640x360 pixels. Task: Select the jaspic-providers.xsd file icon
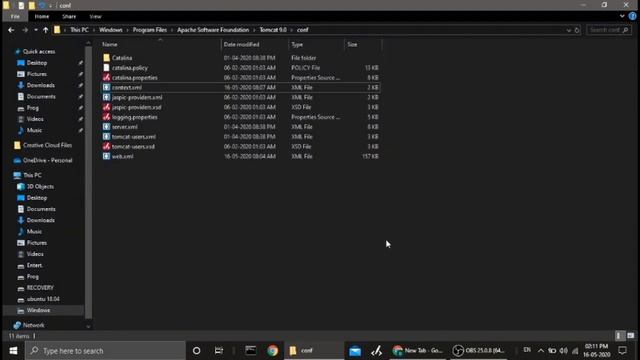click(x=107, y=107)
